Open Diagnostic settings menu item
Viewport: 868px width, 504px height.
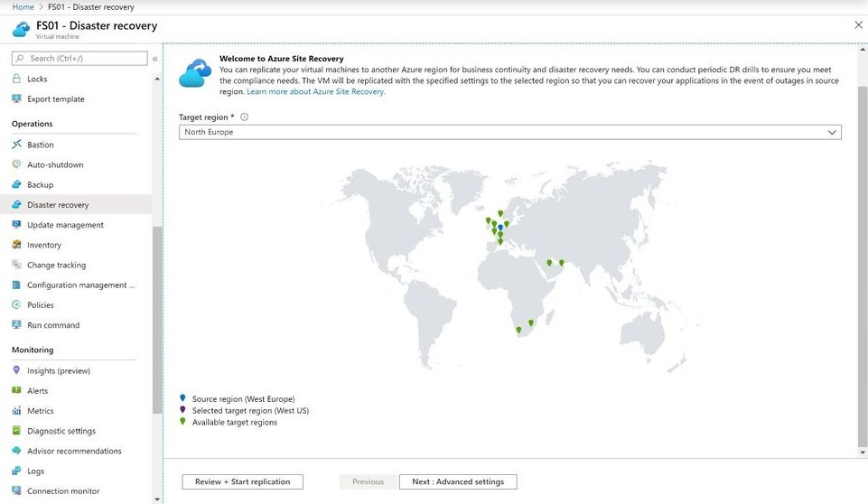[x=61, y=431]
